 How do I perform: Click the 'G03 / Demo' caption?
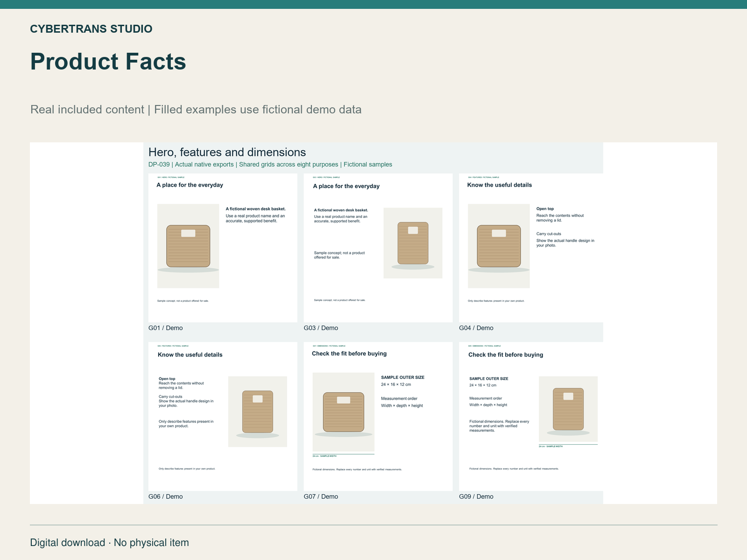[x=321, y=328]
